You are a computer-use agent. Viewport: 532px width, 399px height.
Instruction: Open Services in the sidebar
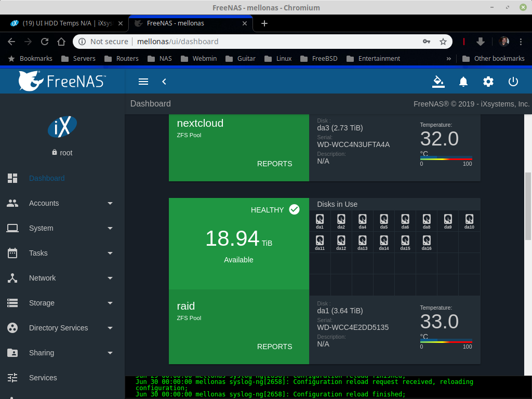click(62, 378)
